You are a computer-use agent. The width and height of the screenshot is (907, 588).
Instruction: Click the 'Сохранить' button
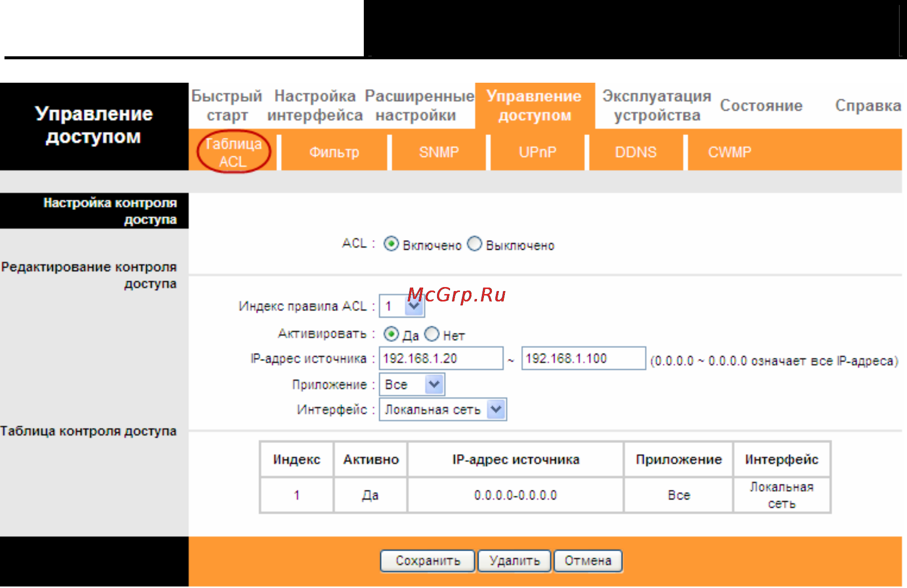pyautogui.click(x=428, y=561)
